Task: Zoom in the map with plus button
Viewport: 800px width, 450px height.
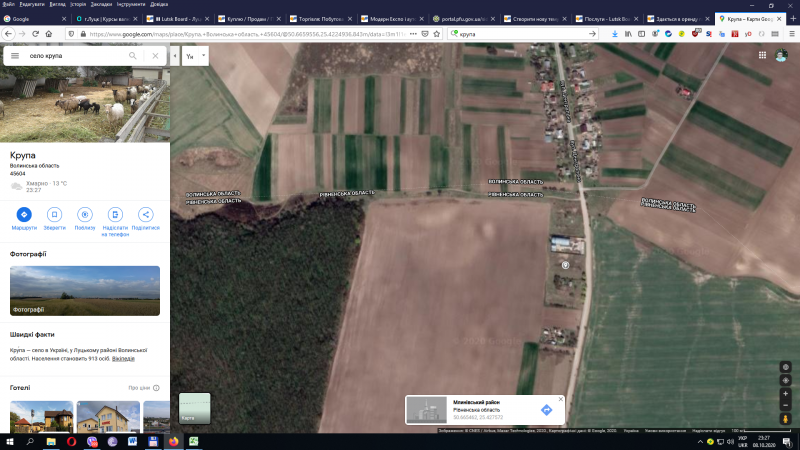Action: point(786,391)
